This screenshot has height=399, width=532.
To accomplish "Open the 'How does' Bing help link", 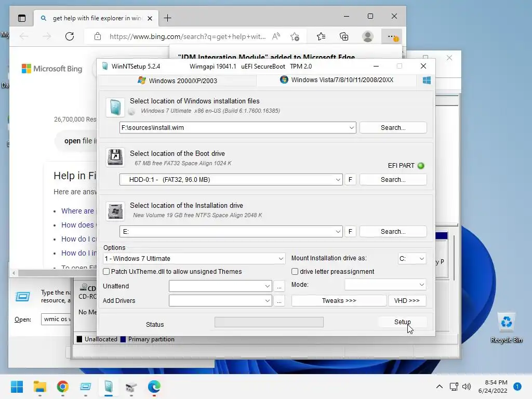I will coord(78,225).
